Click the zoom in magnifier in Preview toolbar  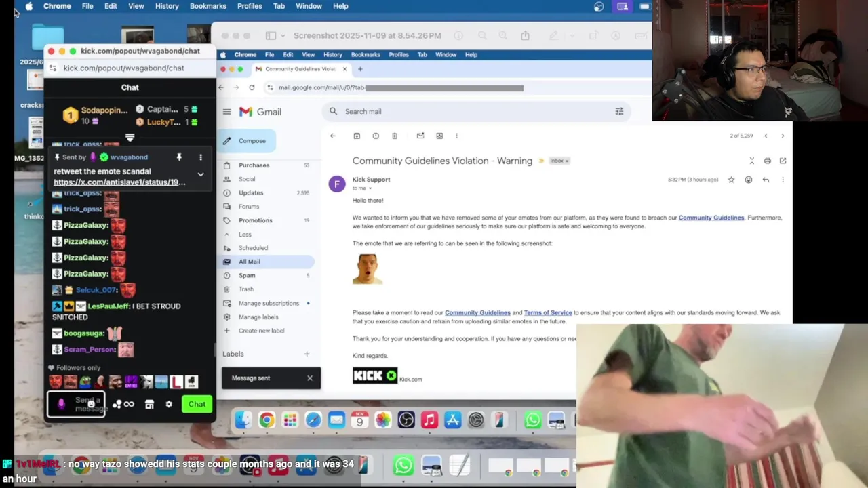click(x=502, y=35)
